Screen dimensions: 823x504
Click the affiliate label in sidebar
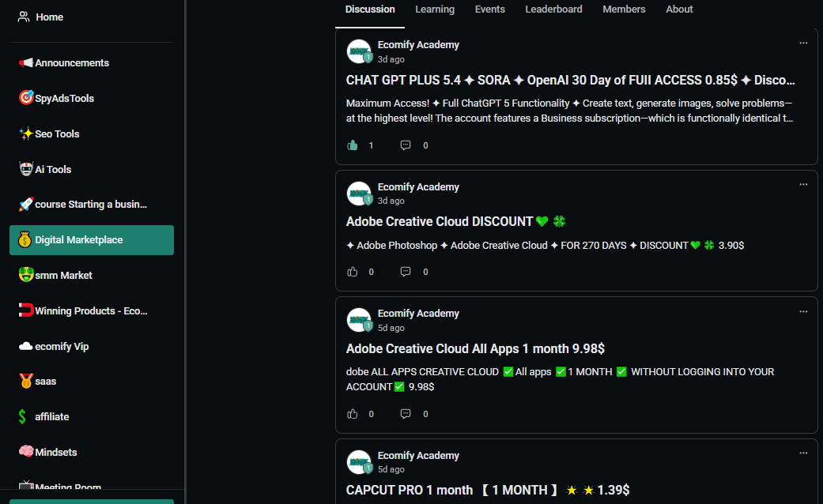click(x=52, y=417)
